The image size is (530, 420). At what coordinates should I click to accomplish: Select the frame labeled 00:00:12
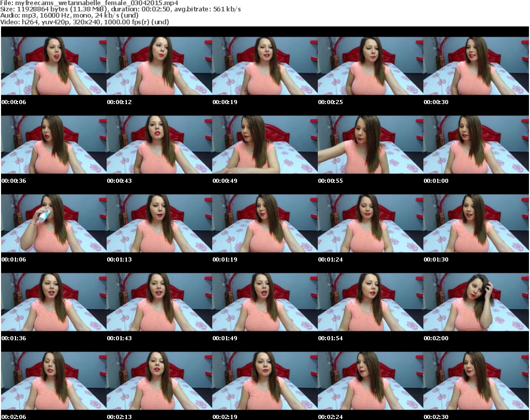point(159,66)
